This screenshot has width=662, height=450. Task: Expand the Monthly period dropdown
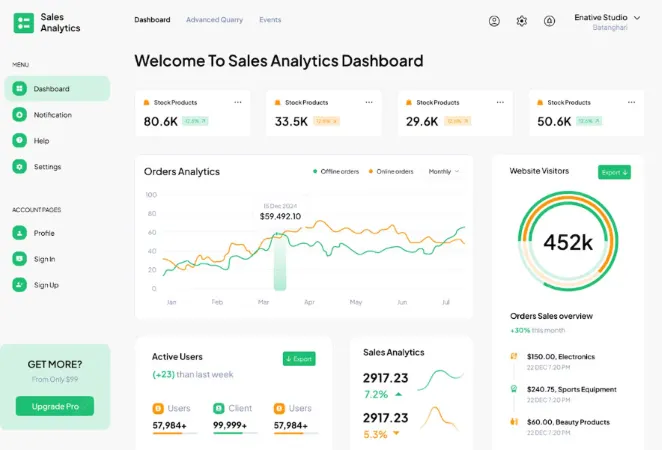coord(444,171)
